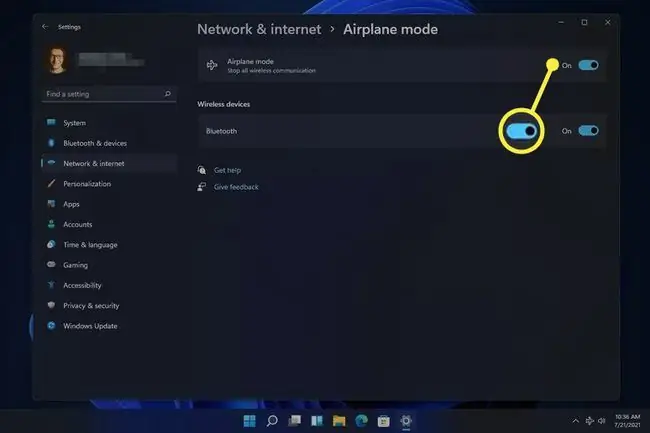Viewport: 650px width, 433px height.
Task: Open taskbar Search
Action: (x=272, y=421)
